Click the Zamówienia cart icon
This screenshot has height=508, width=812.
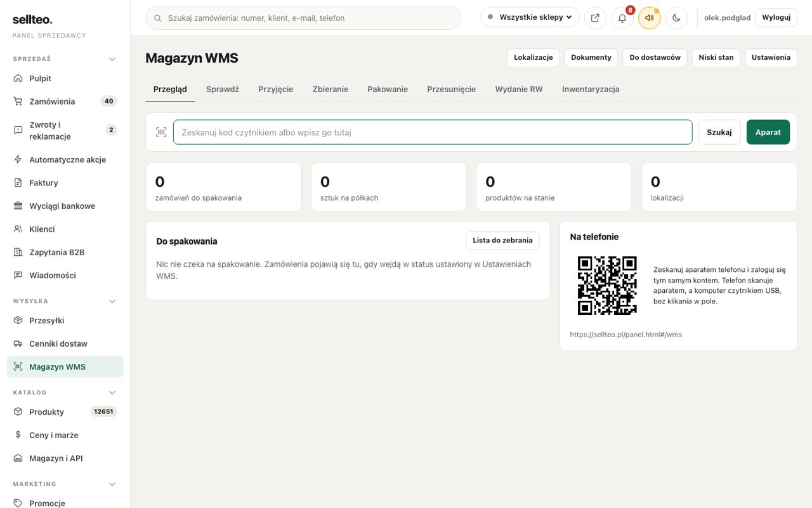pyautogui.click(x=18, y=102)
